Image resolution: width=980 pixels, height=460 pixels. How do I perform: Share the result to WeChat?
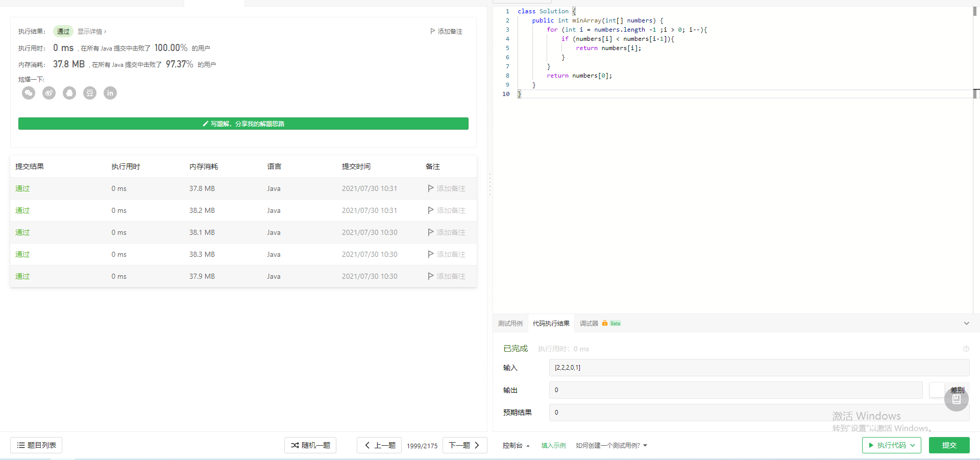29,93
